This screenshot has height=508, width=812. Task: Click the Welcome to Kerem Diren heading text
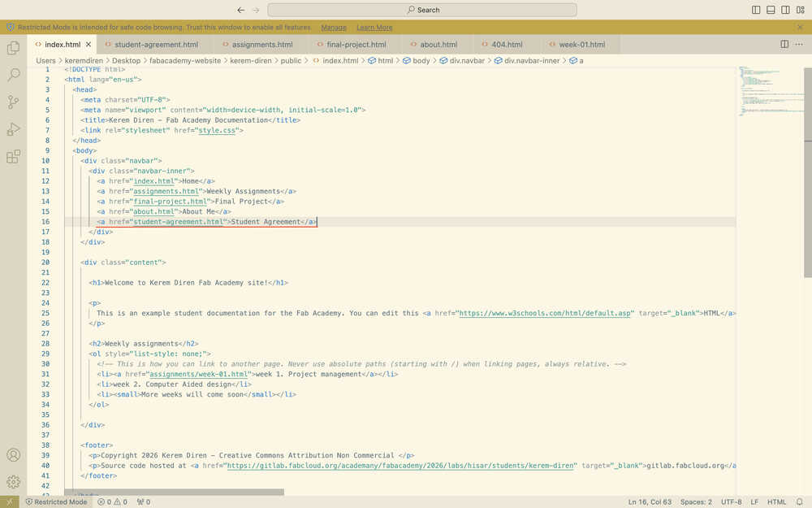pos(186,283)
